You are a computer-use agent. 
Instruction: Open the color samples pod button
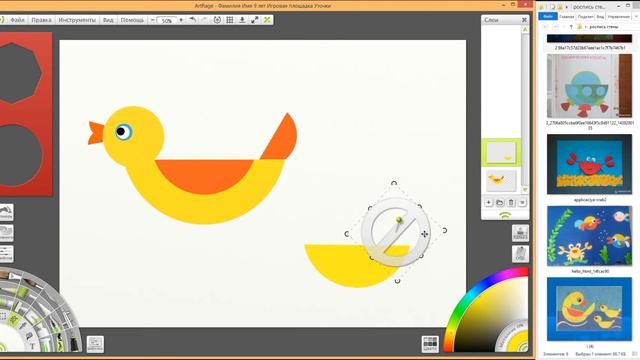pyautogui.click(x=430, y=344)
